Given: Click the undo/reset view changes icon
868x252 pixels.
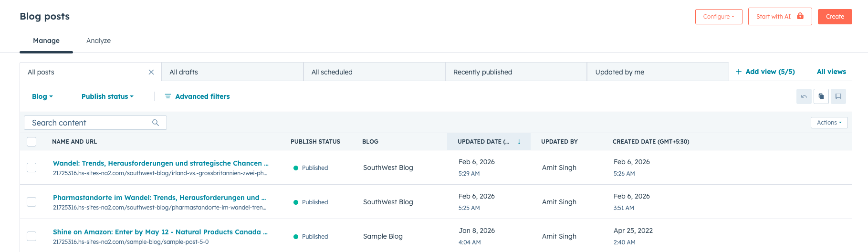Looking at the screenshot, I should click(x=804, y=96).
